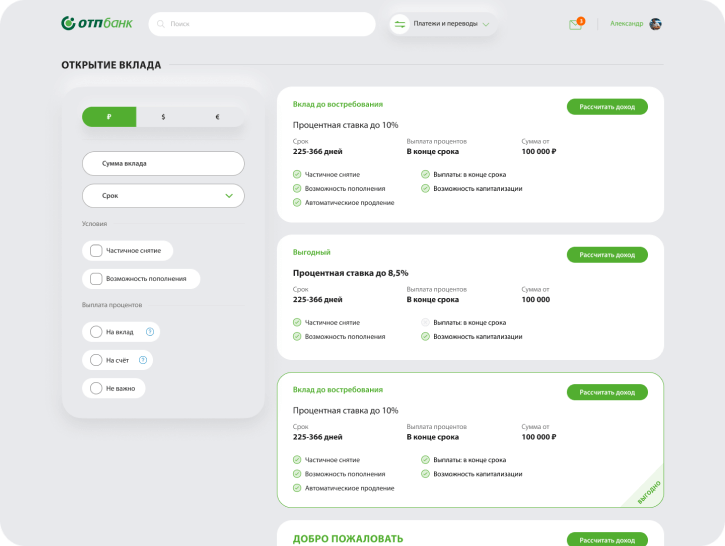Open the Александр account menu
The image size is (725, 546).
627,24
